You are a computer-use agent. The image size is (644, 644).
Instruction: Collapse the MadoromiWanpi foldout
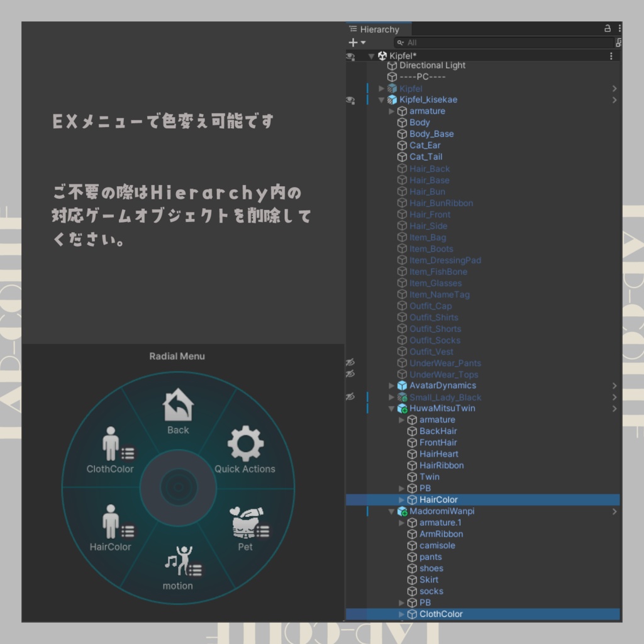click(391, 511)
